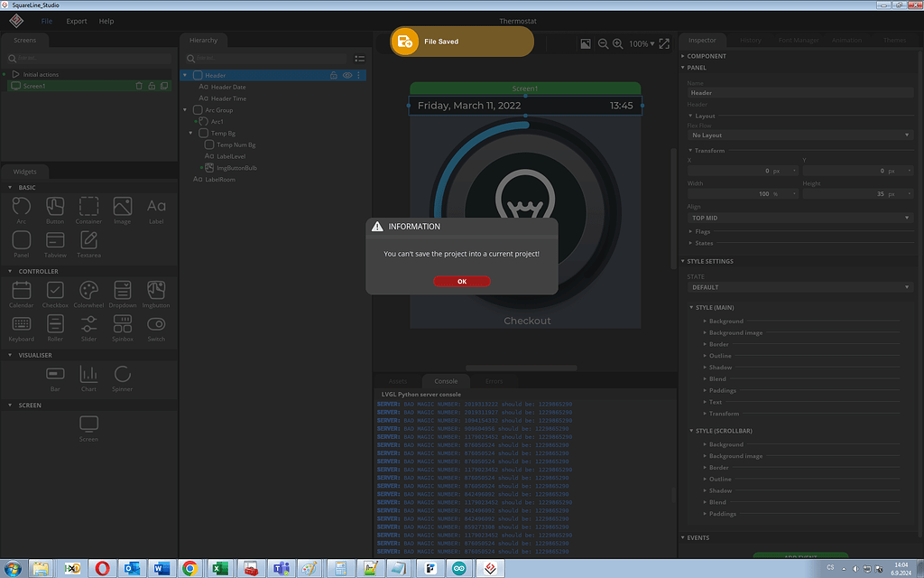Add the Label widget
924x578 pixels.
tap(156, 210)
